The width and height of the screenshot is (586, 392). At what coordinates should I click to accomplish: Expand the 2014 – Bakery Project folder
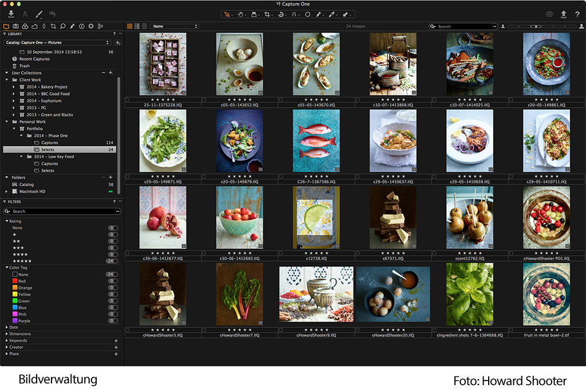(13, 87)
